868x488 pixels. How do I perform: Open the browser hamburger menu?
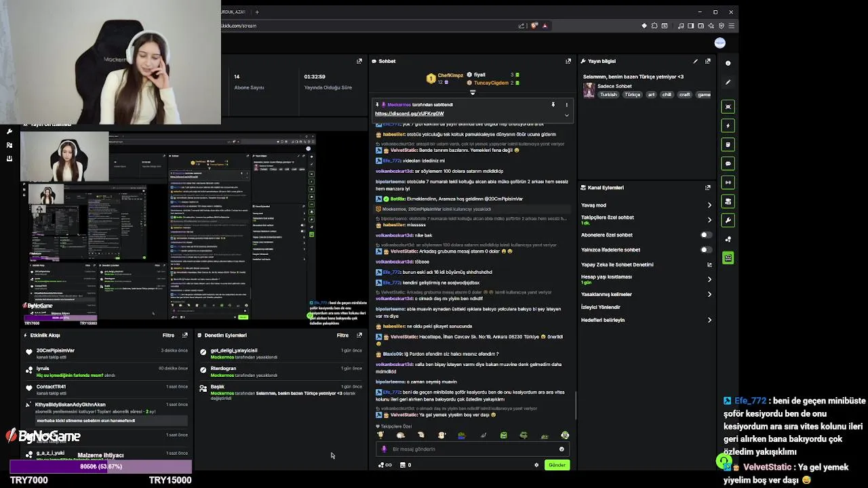click(x=732, y=26)
